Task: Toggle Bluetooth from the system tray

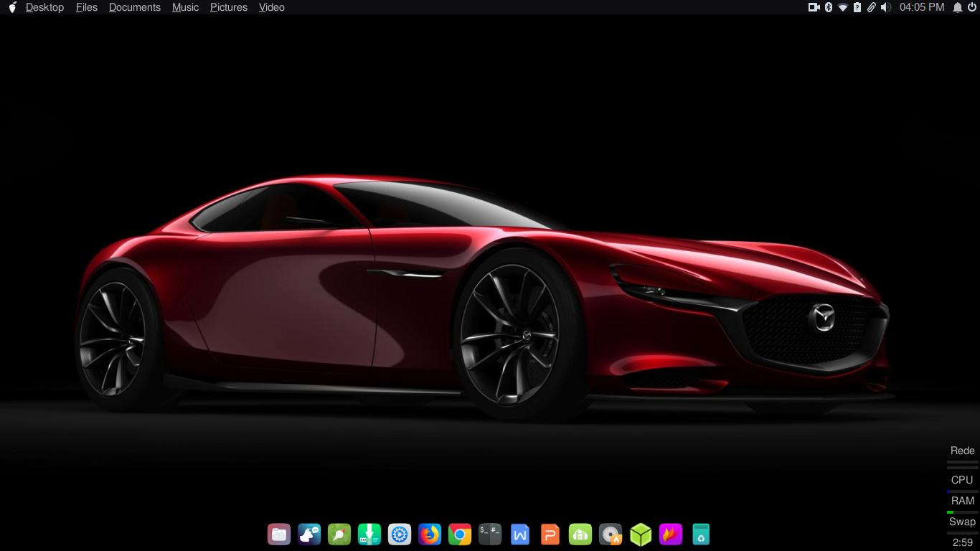Action: [828, 7]
